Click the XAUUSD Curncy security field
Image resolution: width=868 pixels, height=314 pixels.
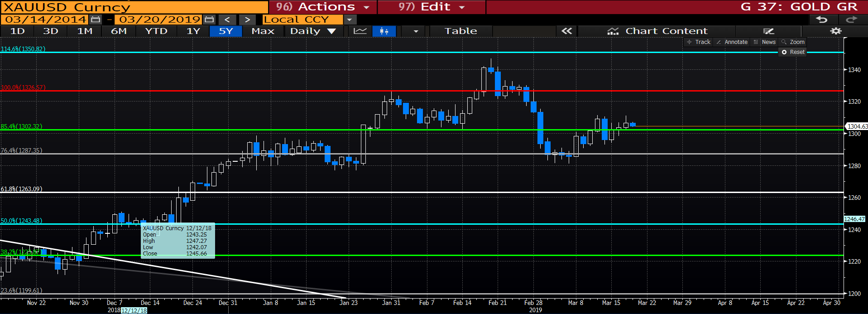(134, 7)
